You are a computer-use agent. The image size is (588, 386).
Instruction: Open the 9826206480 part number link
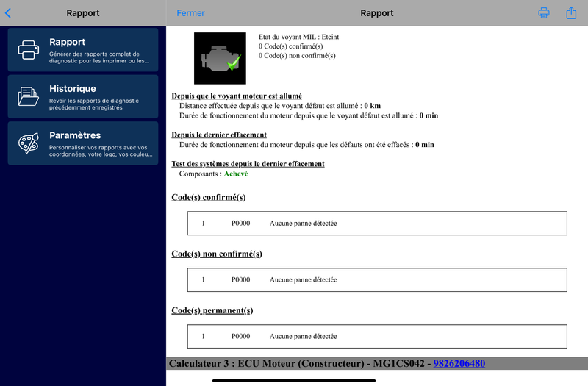click(x=459, y=364)
